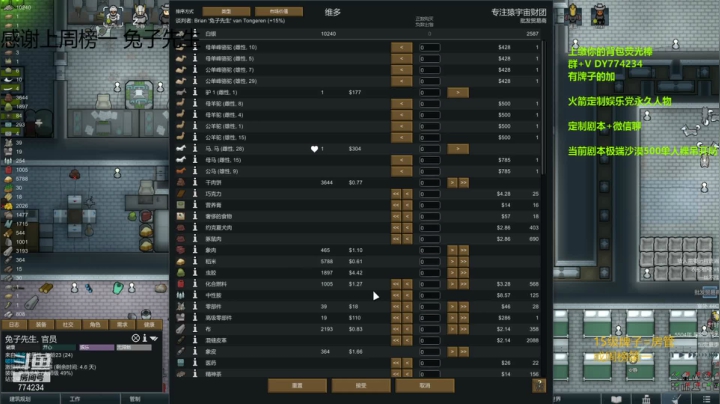Image resolution: width=720 pixels, height=404 pixels.
Task: Open info for the horse $304 row
Action: click(195, 149)
